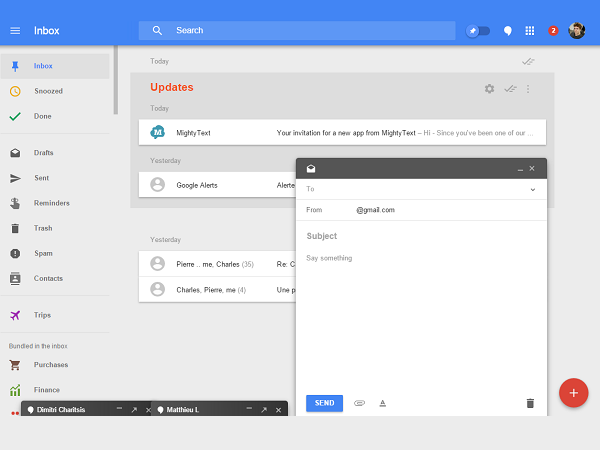
Task: Expand Cc/Bcc with the To chevron
Action: pyautogui.click(x=533, y=189)
